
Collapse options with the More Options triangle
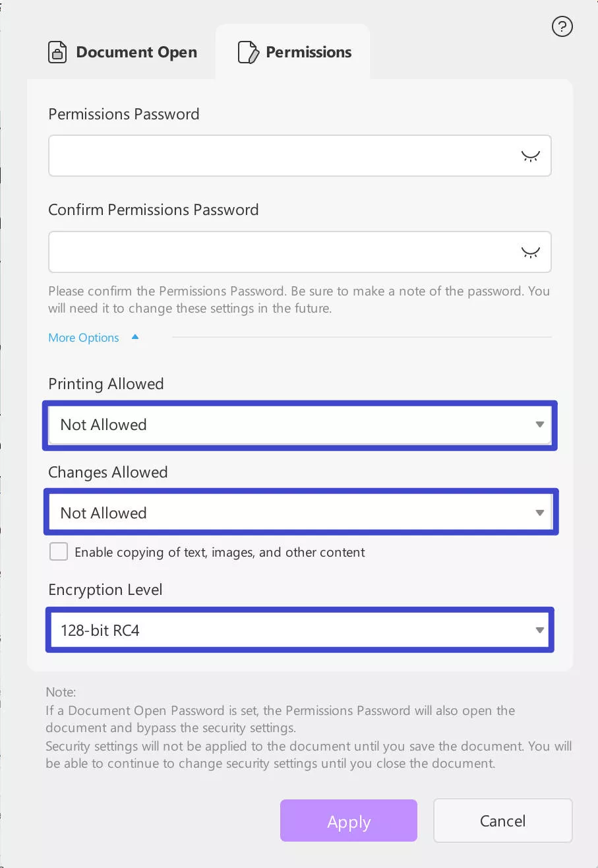click(135, 337)
